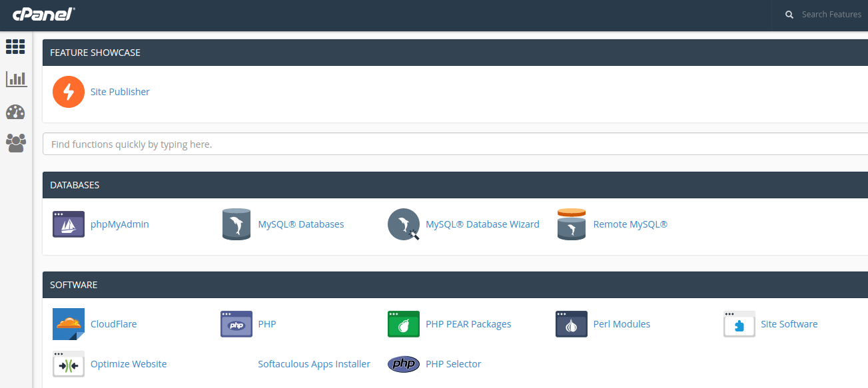Open the Site Publisher link
Viewport: 868px width, 388px height.
click(x=120, y=92)
